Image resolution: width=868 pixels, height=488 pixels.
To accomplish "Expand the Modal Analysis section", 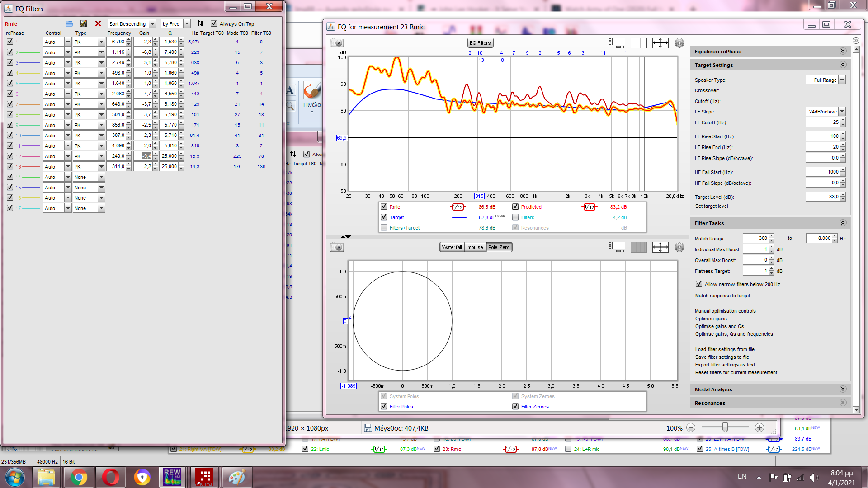I will [x=843, y=389].
